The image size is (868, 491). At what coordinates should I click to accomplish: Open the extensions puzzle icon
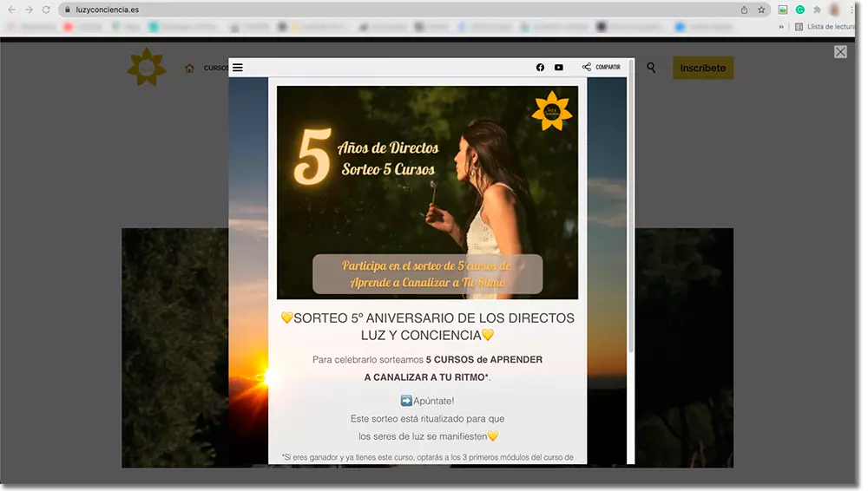coord(817,10)
